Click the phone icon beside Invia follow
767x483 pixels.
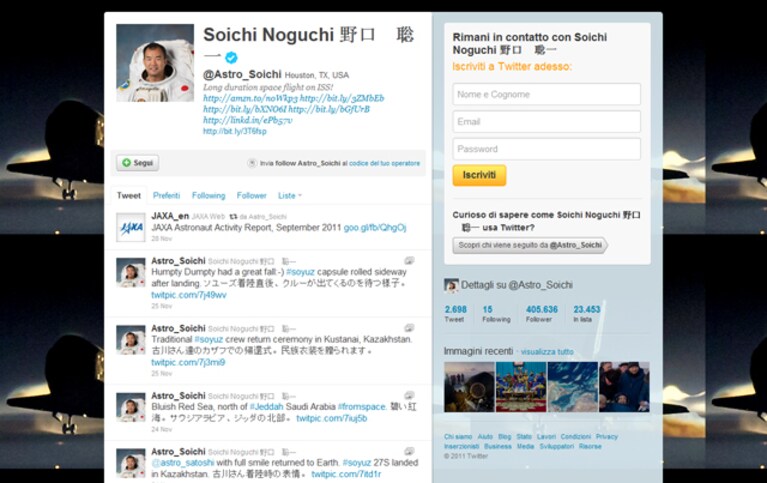(x=252, y=163)
